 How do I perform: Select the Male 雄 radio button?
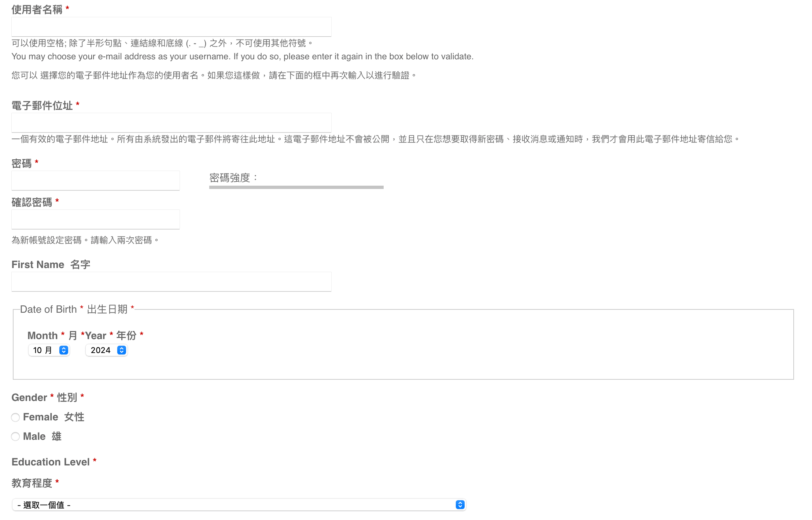click(x=15, y=437)
